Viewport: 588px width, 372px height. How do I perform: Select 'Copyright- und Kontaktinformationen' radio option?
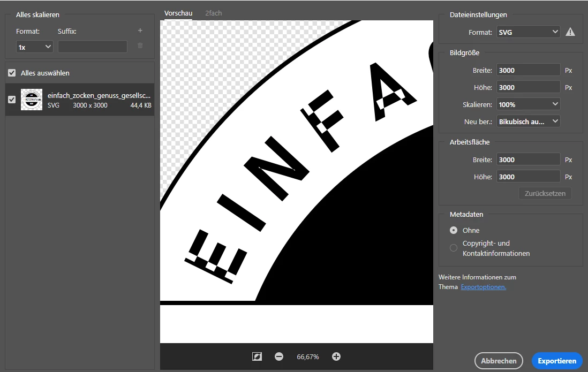pos(454,248)
